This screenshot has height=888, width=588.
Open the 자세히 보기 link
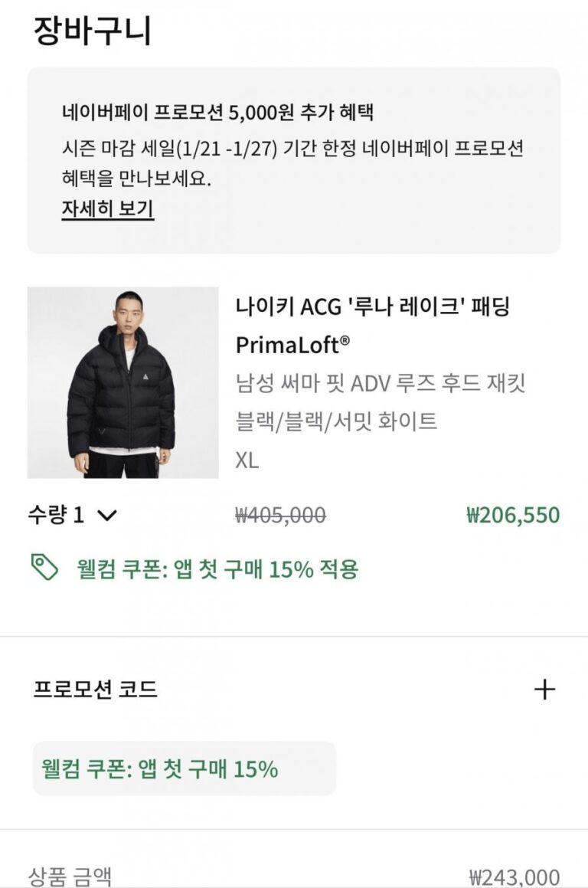[108, 208]
